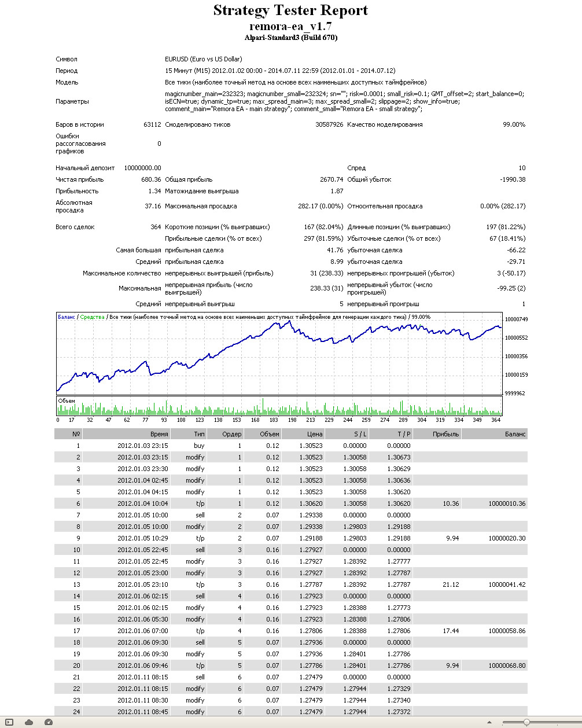
Task: Click the 'buy' type cell in row 1
Action: [199, 446]
